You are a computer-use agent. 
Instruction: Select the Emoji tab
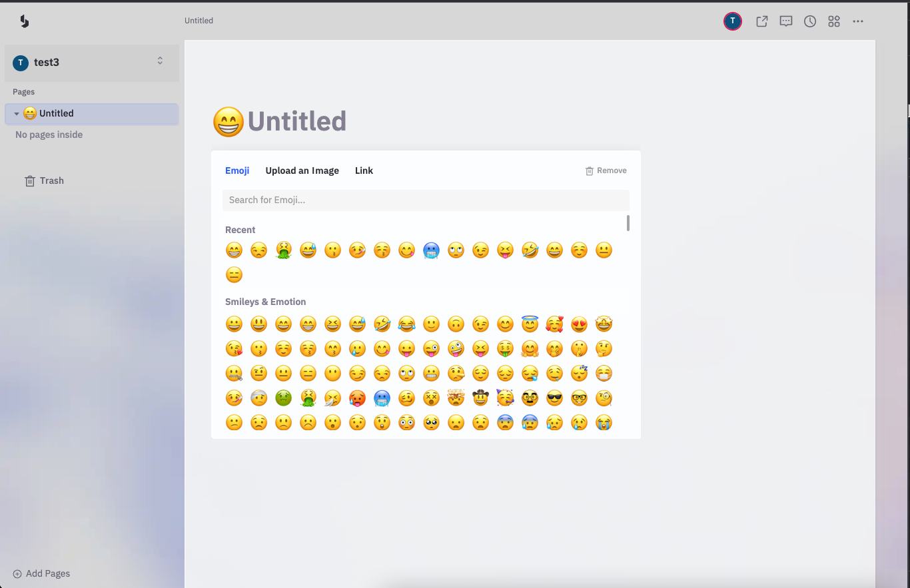coord(237,170)
